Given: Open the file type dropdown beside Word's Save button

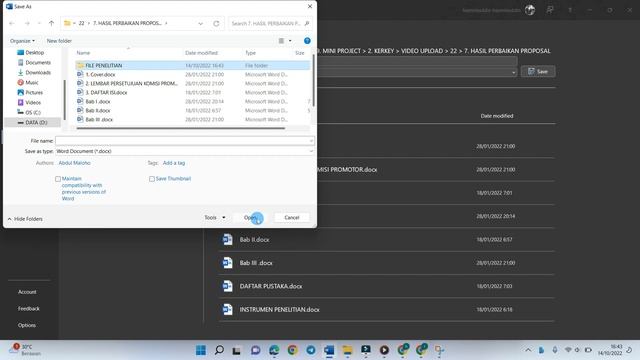Looking at the screenshot, I should point(513,72).
